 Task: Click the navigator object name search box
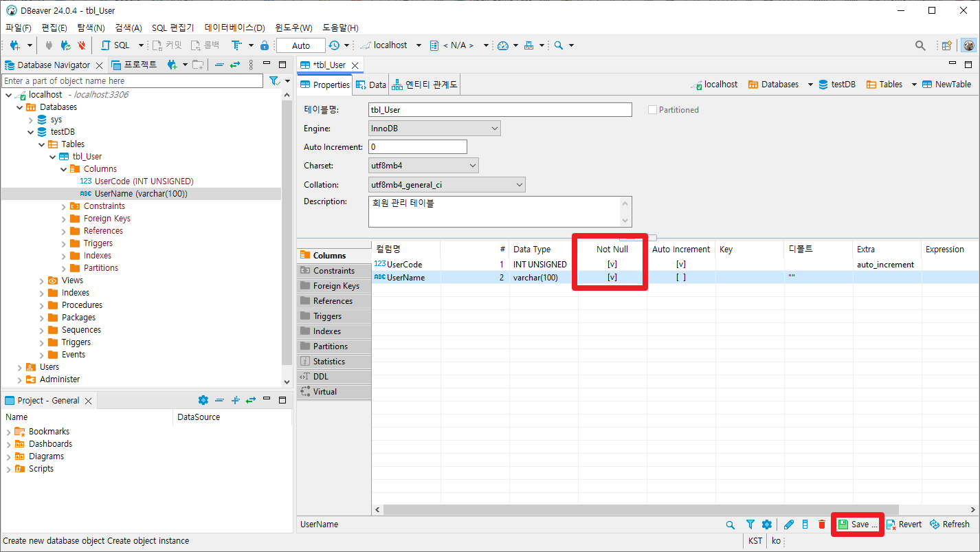[133, 81]
